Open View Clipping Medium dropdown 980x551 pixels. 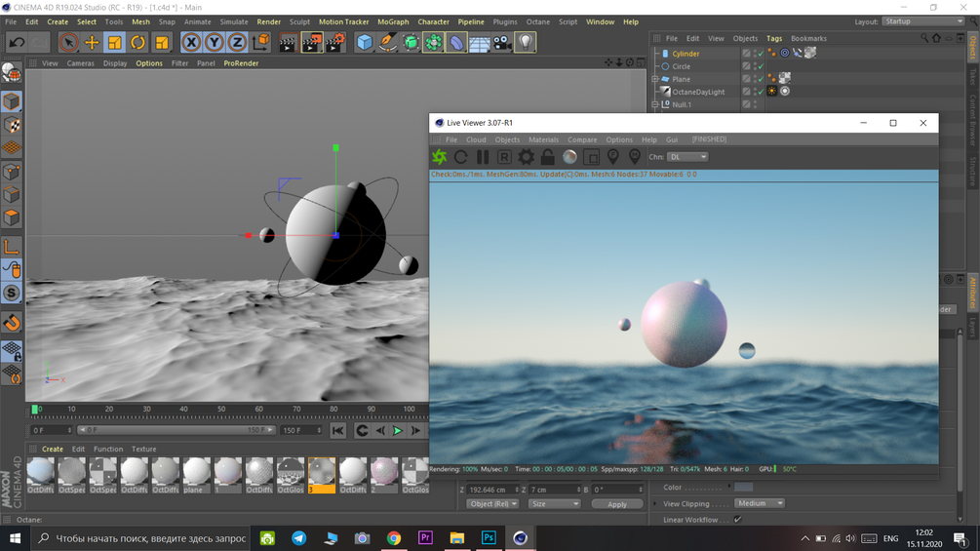(760, 503)
